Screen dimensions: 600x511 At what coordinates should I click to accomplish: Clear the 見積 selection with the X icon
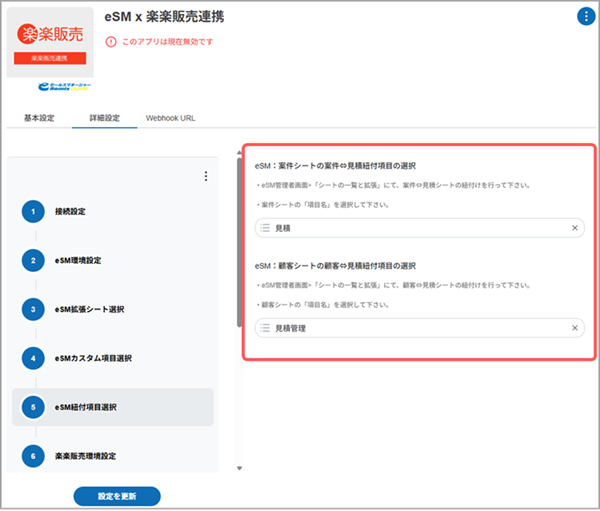(575, 228)
